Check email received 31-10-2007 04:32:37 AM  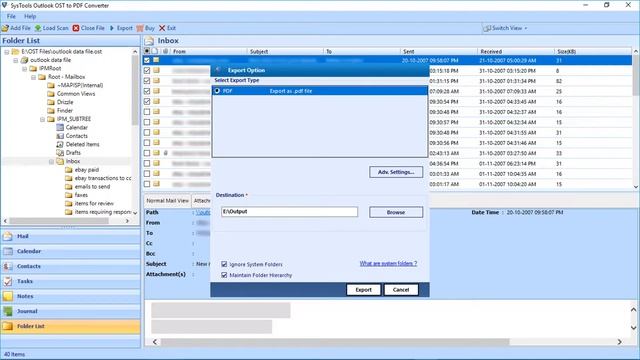point(147,112)
